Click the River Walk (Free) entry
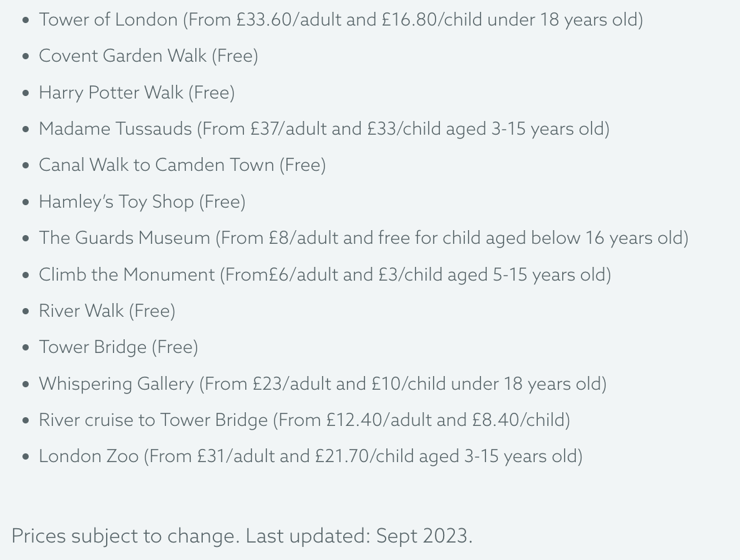This screenshot has height=560, width=740. [107, 311]
